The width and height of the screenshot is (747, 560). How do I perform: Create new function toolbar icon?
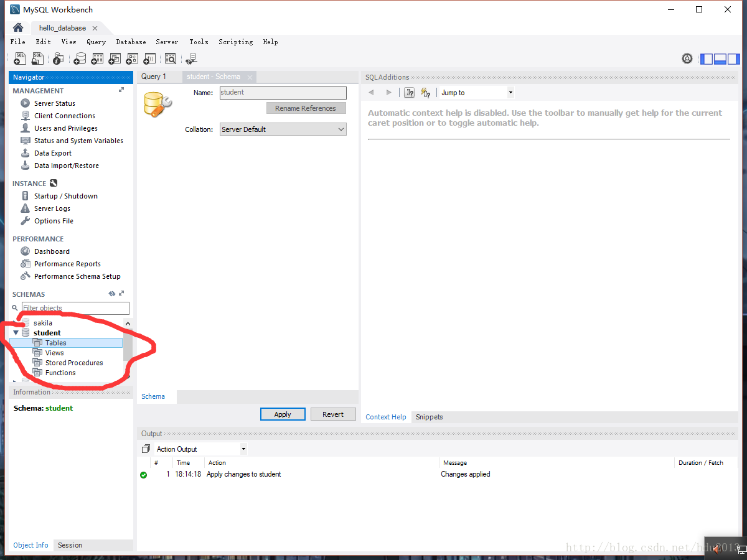click(149, 58)
